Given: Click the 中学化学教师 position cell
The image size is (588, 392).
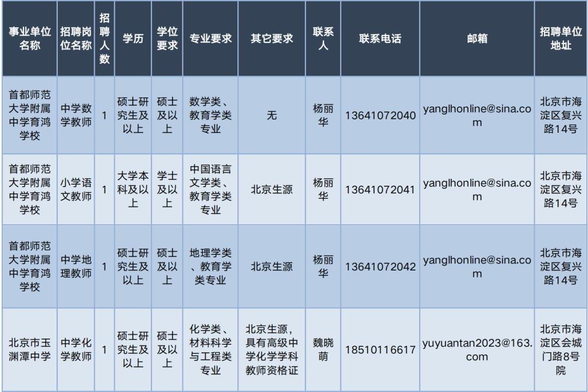Looking at the screenshot, I should tap(76, 350).
